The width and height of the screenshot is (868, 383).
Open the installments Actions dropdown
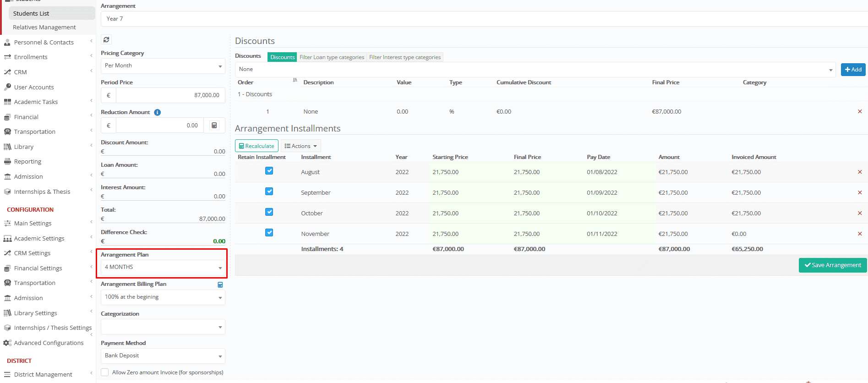tap(301, 146)
